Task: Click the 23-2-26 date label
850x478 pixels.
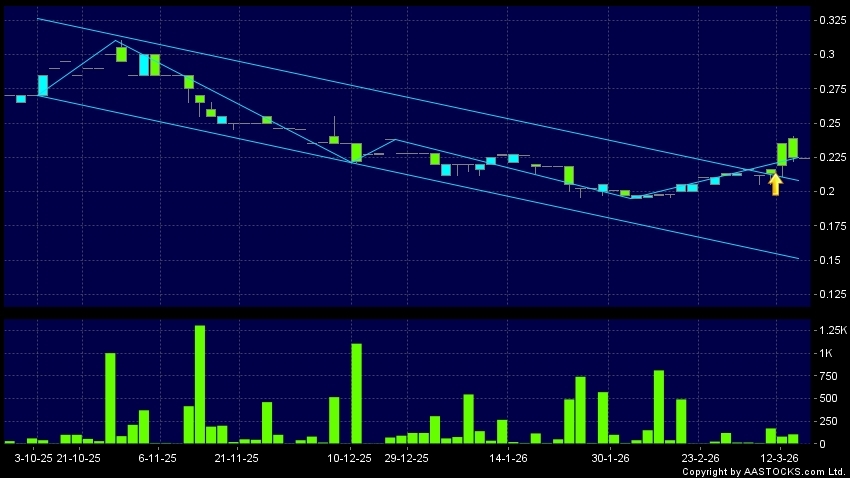Action: [x=700, y=457]
